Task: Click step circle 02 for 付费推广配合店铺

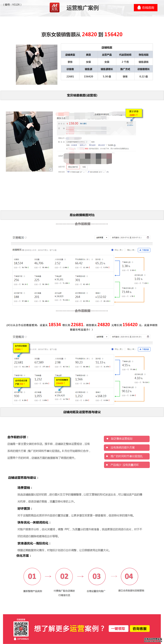Action: tap(64, 576)
